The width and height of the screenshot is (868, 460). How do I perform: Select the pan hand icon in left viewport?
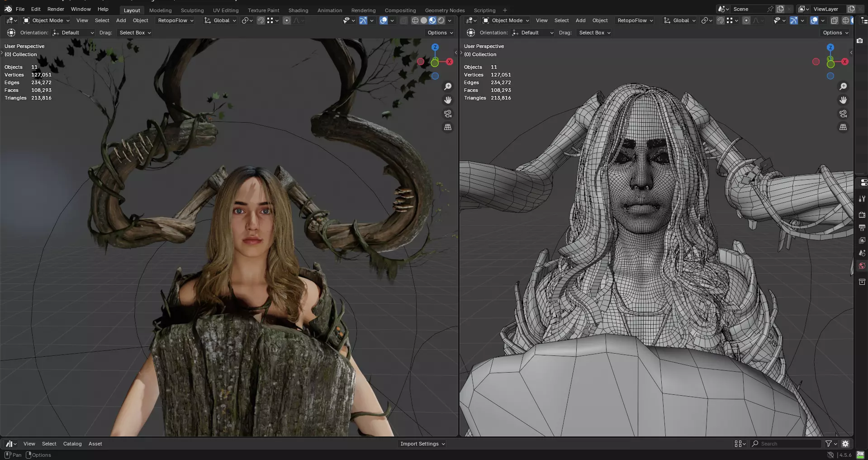(448, 100)
